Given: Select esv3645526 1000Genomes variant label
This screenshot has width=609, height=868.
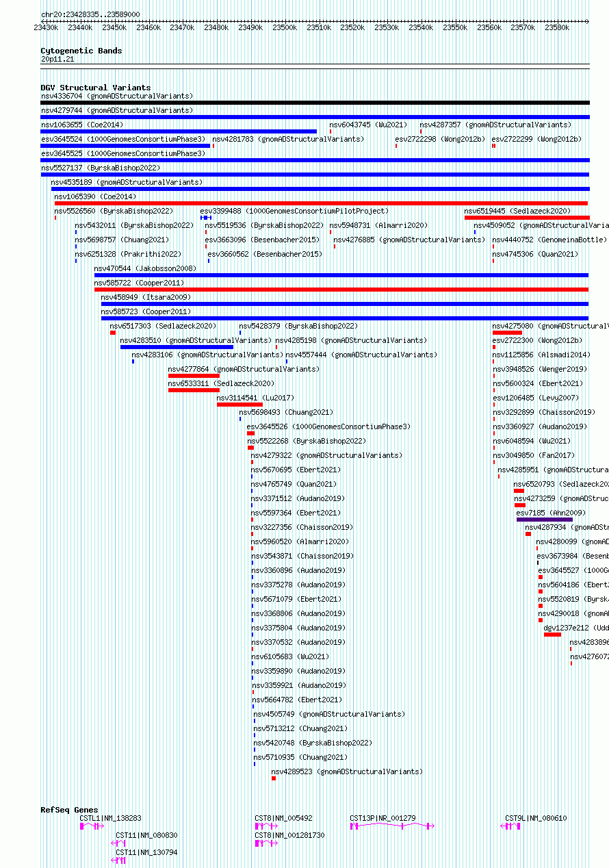Looking at the screenshot, I should [328, 426].
